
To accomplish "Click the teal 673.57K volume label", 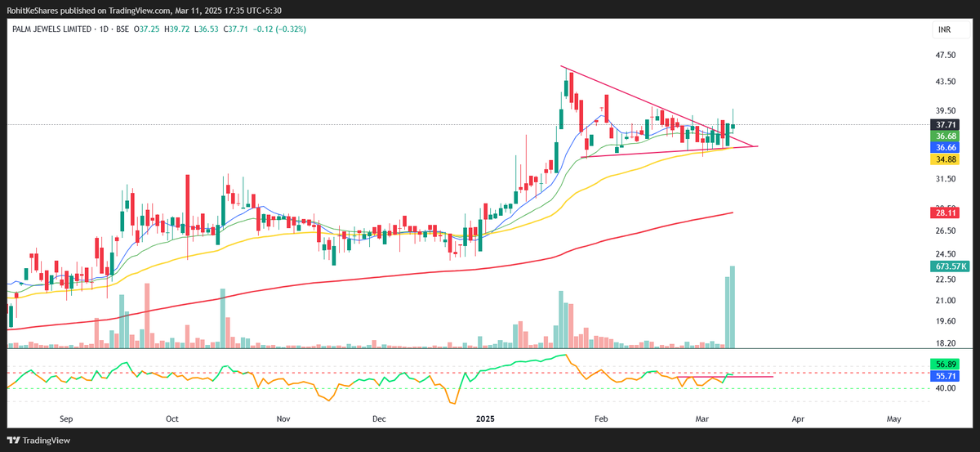I will (950, 266).
